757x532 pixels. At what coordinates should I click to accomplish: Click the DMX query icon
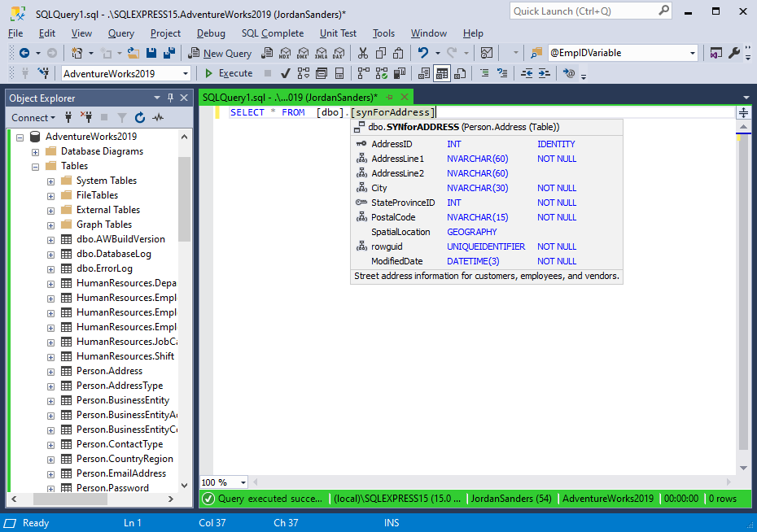[x=303, y=53]
